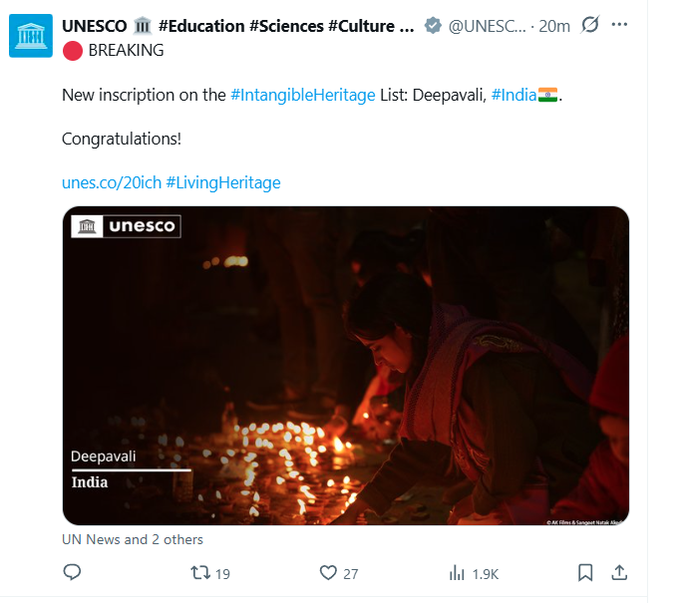Screen dimensions: 680x603
Task: Click the Grok explain-post icon
Action: pyautogui.click(x=589, y=26)
